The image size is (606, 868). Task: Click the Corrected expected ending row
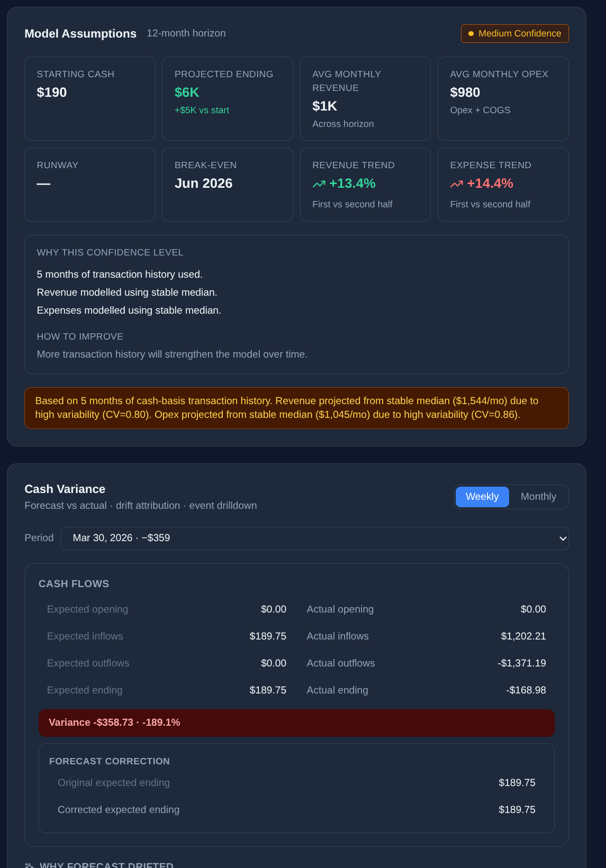pyautogui.click(x=296, y=810)
